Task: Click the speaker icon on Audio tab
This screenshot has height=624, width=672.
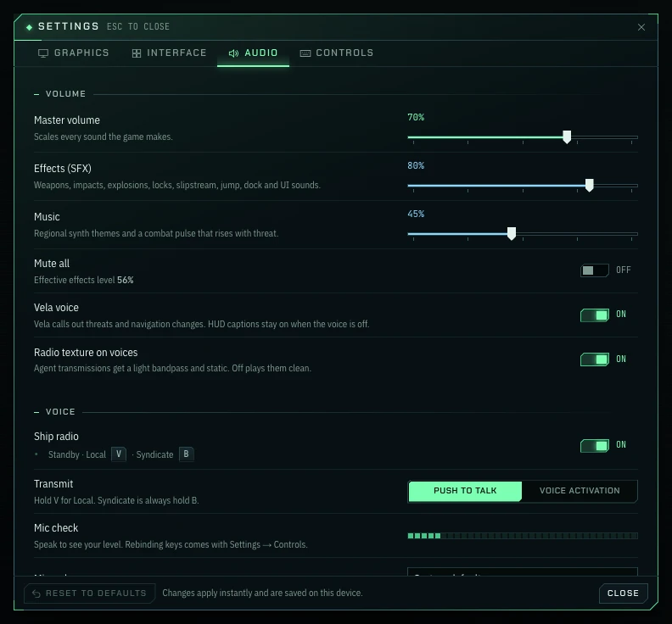Action: tap(233, 53)
